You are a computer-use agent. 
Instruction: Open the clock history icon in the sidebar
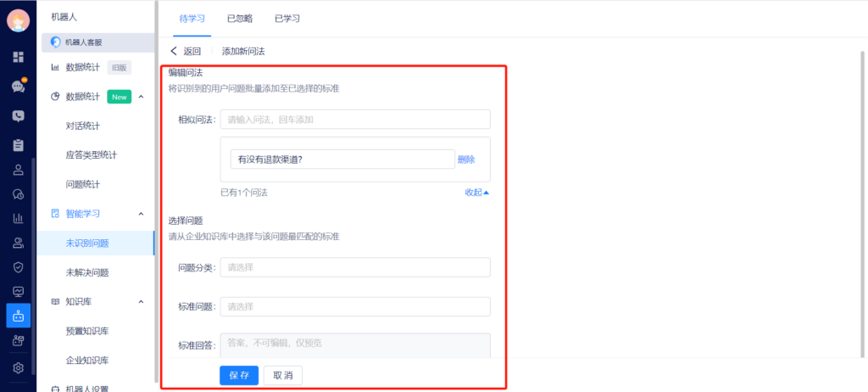tap(19, 194)
